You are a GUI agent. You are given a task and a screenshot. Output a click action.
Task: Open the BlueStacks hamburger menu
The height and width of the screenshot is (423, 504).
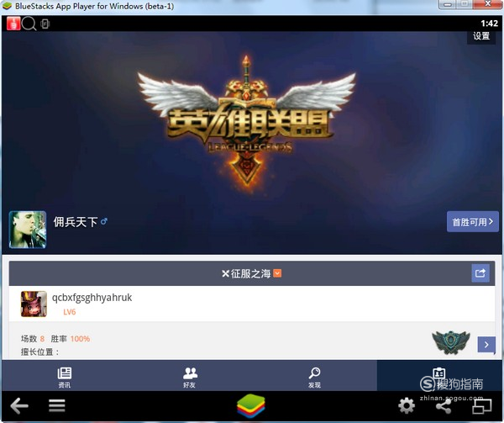click(57, 406)
